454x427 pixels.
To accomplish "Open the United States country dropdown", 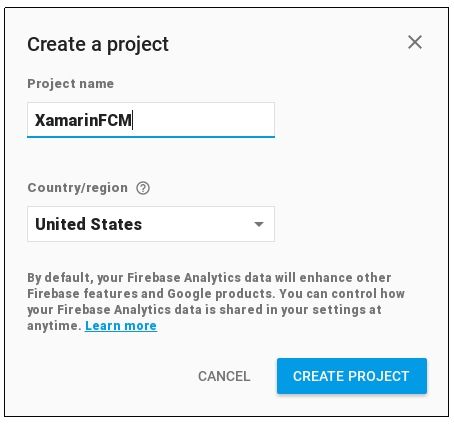I will pyautogui.click(x=151, y=224).
